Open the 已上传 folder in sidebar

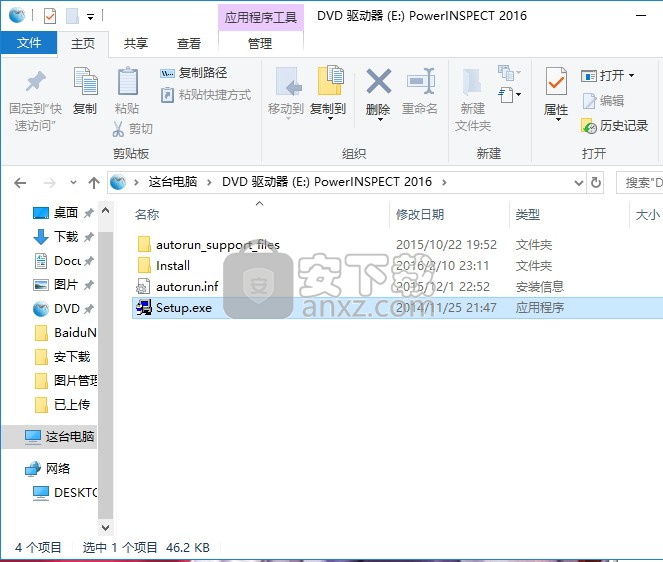pyautogui.click(x=62, y=405)
